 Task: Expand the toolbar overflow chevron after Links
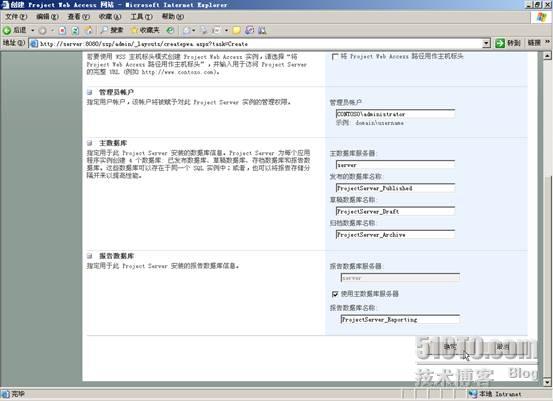pyautogui.click(x=547, y=42)
